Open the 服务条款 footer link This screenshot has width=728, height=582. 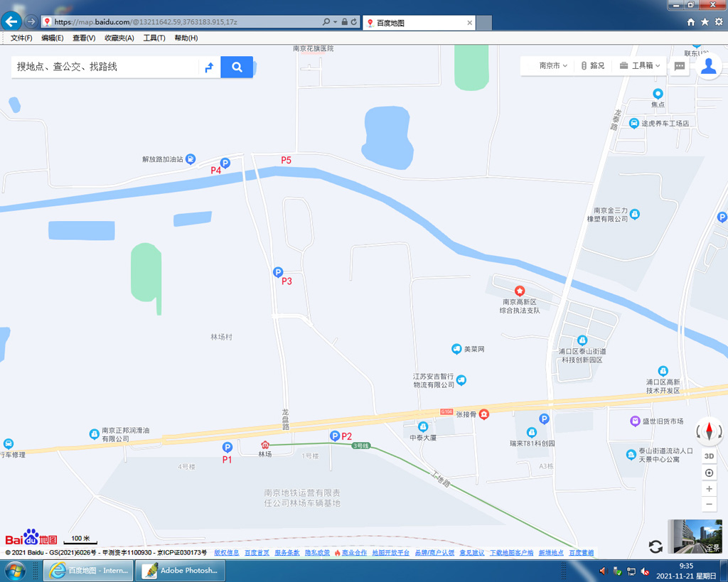point(287,552)
